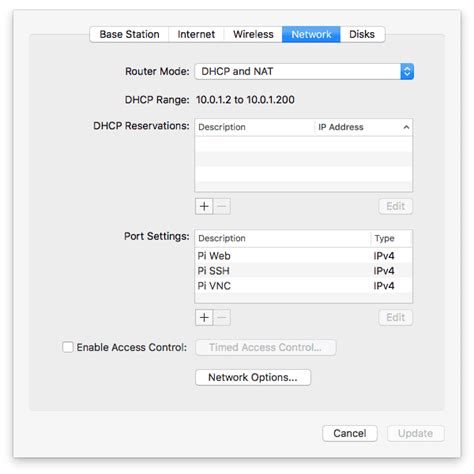This screenshot has height=474, width=474.
Task: Switch to the Base Station tab
Action: (129, 34)
